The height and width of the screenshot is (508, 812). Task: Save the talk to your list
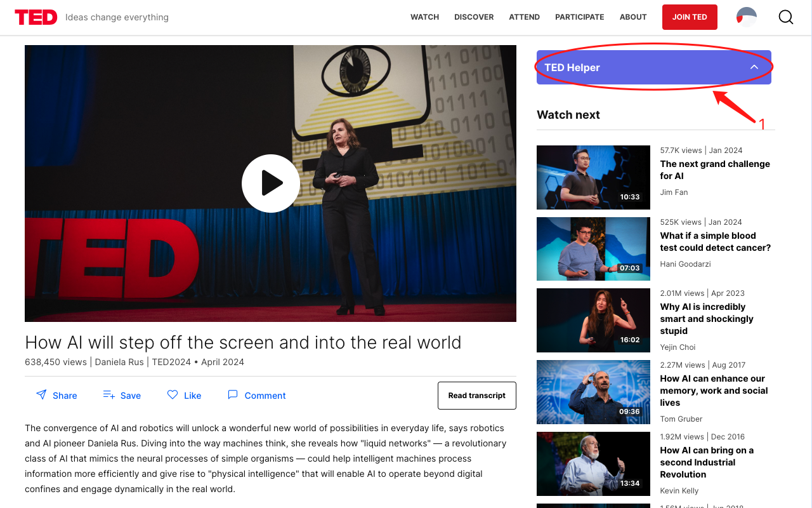[x=121, y=395]
